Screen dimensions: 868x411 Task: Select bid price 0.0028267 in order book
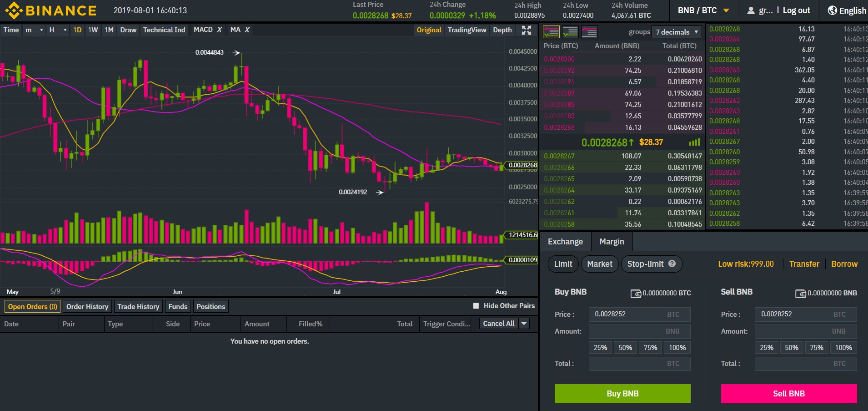point(559,156)
